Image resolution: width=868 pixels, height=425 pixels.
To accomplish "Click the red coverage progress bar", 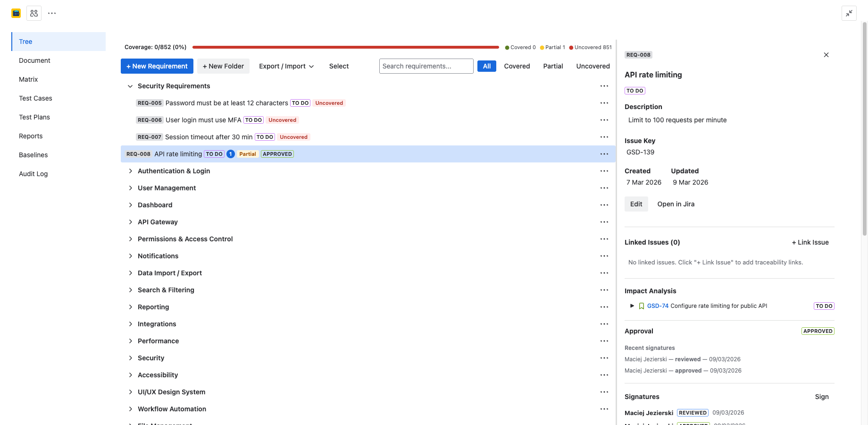I will tap(346, 47).
